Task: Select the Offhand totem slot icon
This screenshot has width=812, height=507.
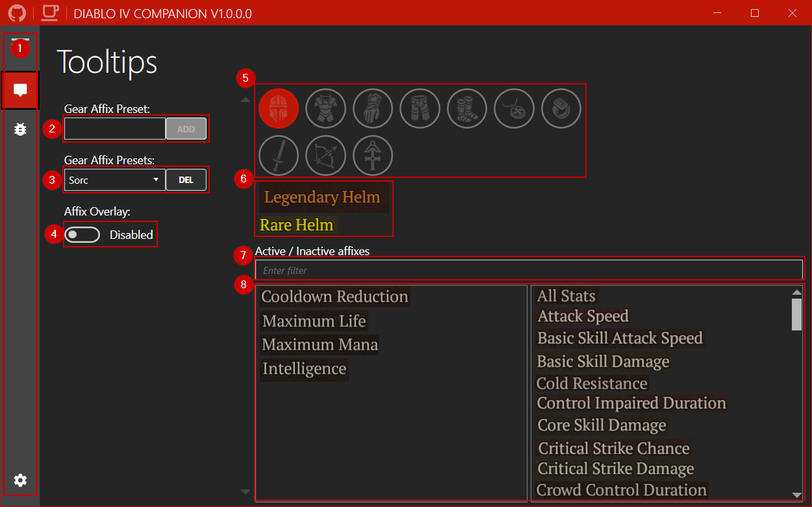Action: point(373,155)
